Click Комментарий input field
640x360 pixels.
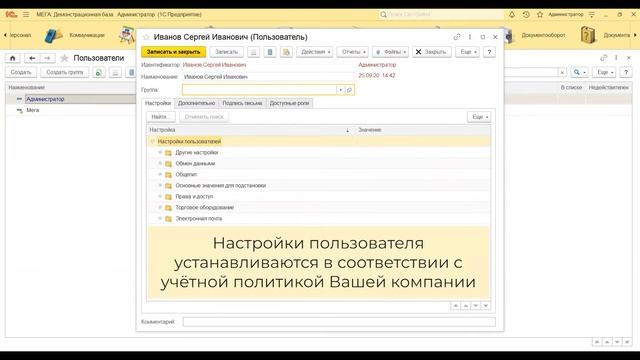[x=339, y=322]
